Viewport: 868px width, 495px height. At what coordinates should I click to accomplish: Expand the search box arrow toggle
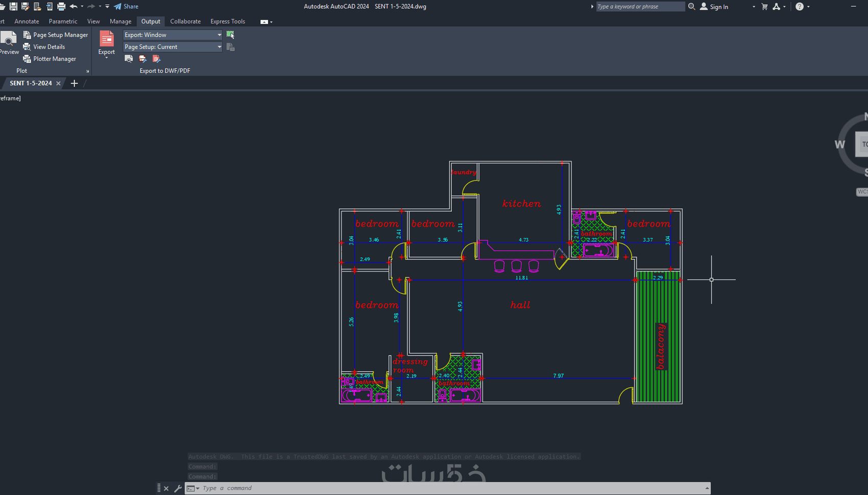[592, 7]
